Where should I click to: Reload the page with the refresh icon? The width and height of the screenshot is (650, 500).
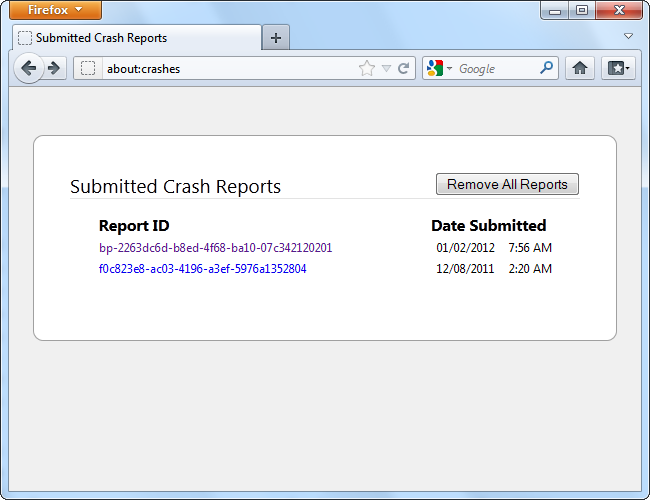tap(403, 68)
